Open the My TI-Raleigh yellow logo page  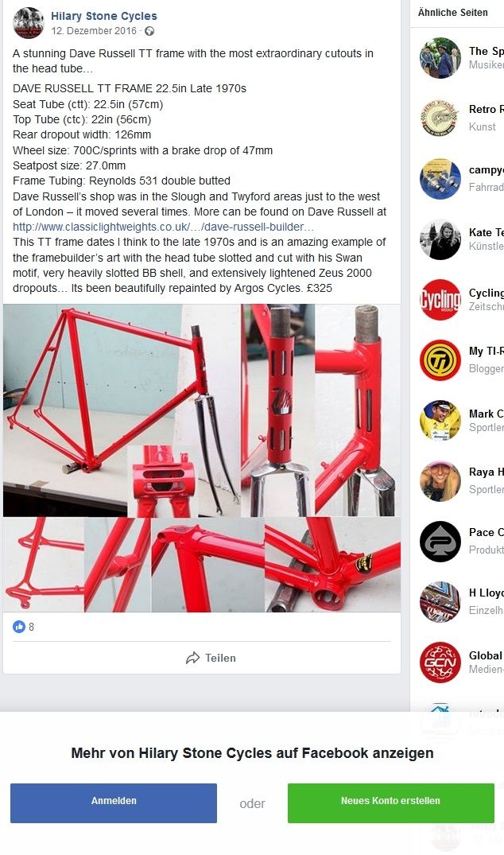[440, 359]
